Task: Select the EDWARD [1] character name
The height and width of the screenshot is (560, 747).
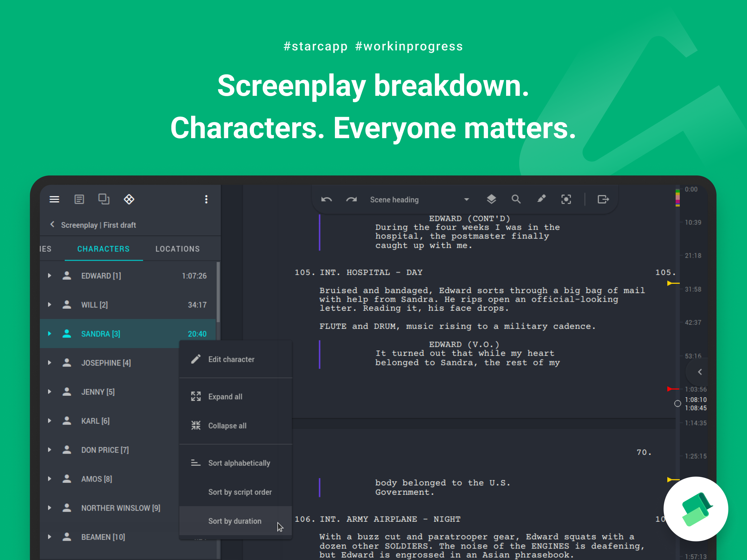Action: pyautogui.click(x=101, y=276)
